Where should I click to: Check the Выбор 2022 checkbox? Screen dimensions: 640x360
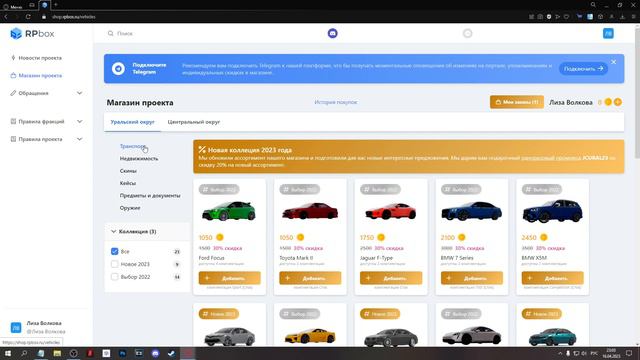pos(115,277)
